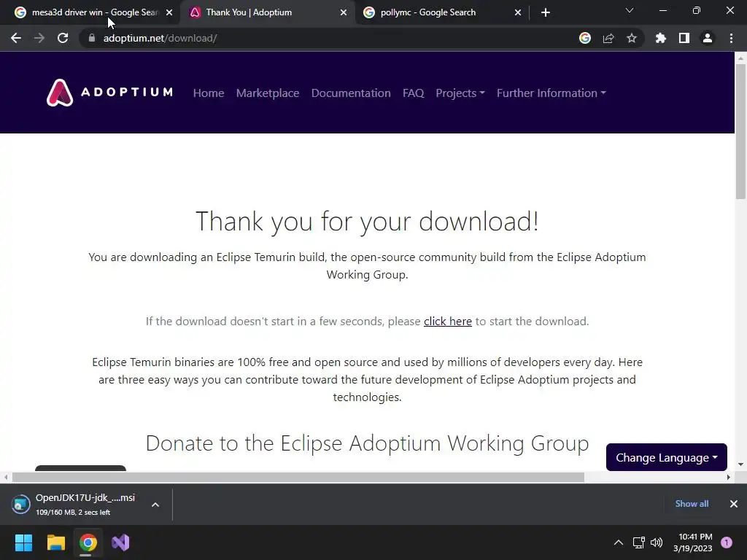This screenshot has height=560, width=747.
Task: Go back to the previous page
Action: pyautogui.click(x=16, y=38)
